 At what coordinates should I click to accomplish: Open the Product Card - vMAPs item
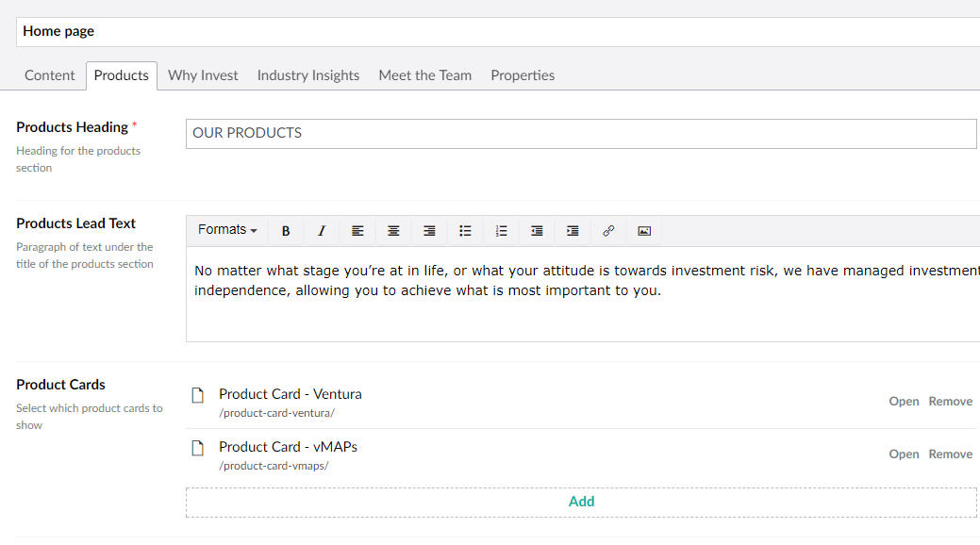coord(904,454)
